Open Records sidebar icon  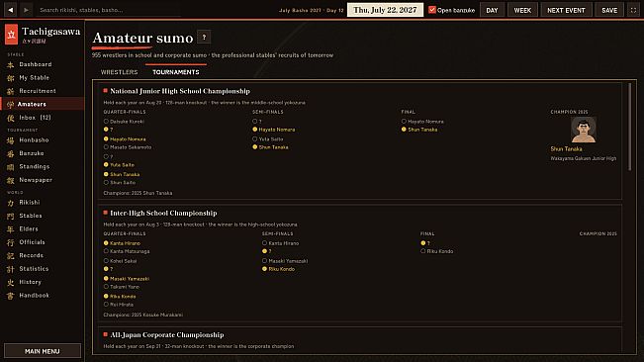click(10, 256)
